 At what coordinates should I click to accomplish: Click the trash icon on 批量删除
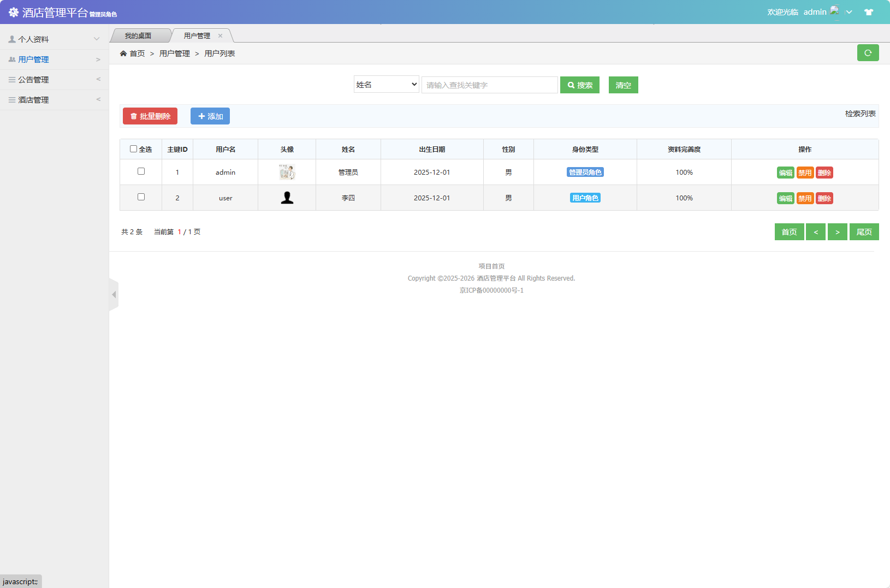click(x=135, y=116)
